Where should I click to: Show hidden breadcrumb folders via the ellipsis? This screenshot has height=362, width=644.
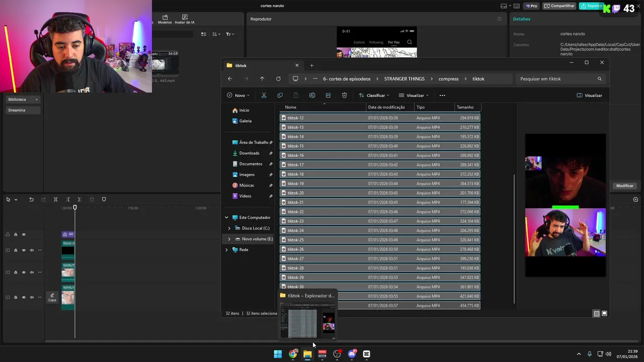click(x=315, y=78)
